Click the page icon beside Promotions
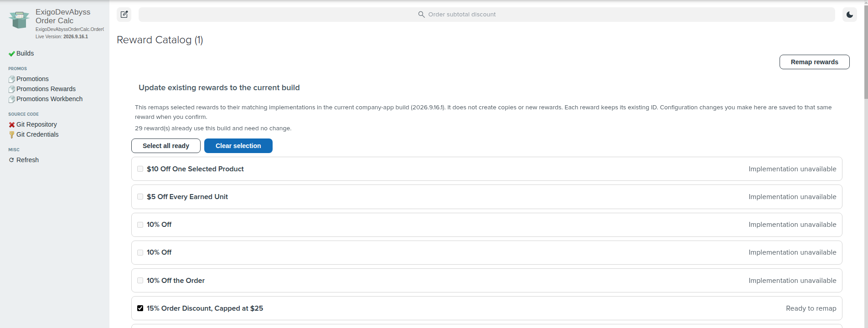The width and height of the screenshot is (868, 328). [x=12, y=79]
